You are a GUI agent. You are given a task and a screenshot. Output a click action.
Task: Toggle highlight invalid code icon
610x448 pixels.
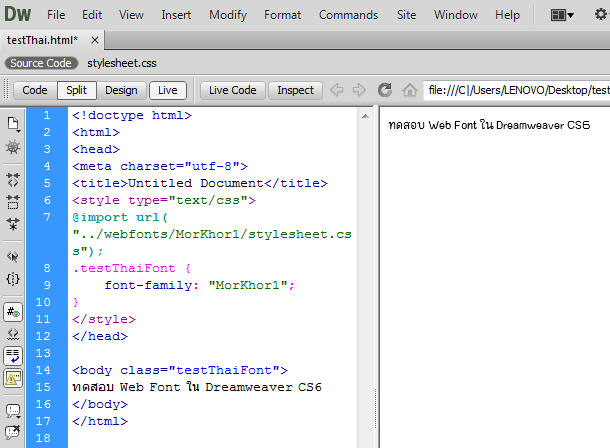coord(13,334)
